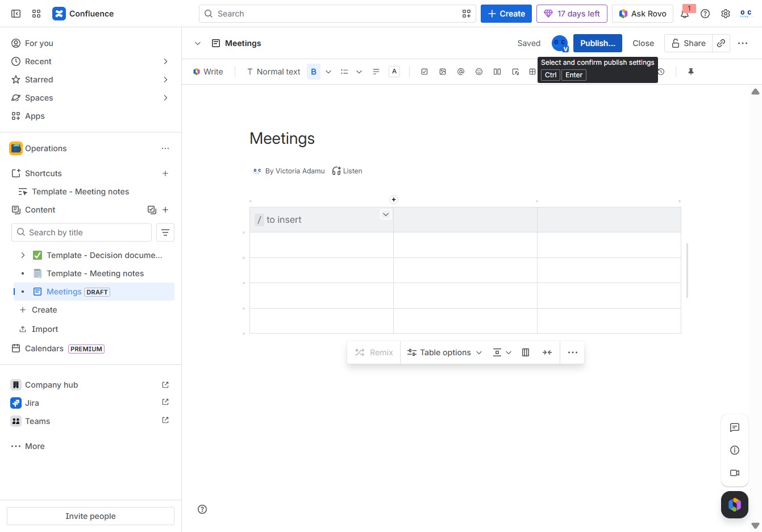This screenshot has width=762, height=532.
Task: Insert an @ mention
Action: pos(461,72)
